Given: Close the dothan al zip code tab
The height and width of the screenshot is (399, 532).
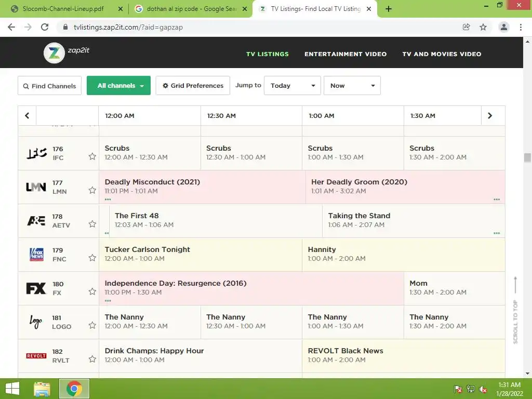Looking at the screenshot, I should 245,9.
